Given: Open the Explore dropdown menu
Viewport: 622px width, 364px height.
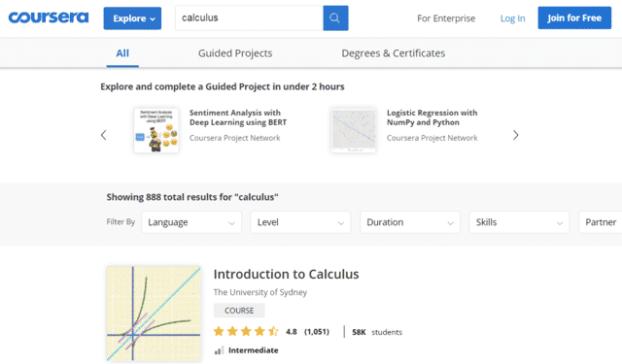Looking at the screenshot, I should coord(132,18).
